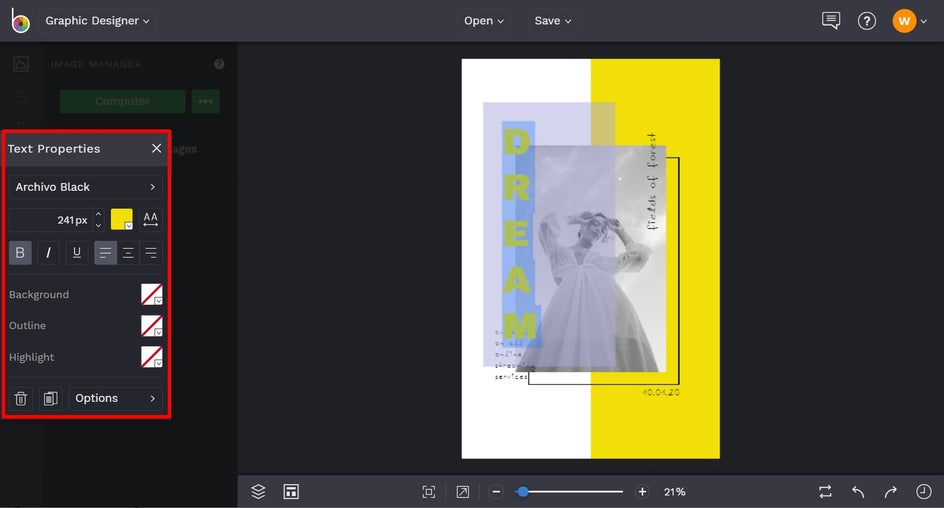Click the 21% zoom percentage

click(674, 492)
